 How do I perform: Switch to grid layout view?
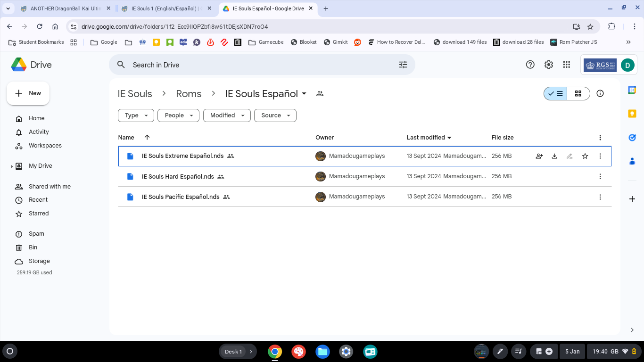[578, 93]
